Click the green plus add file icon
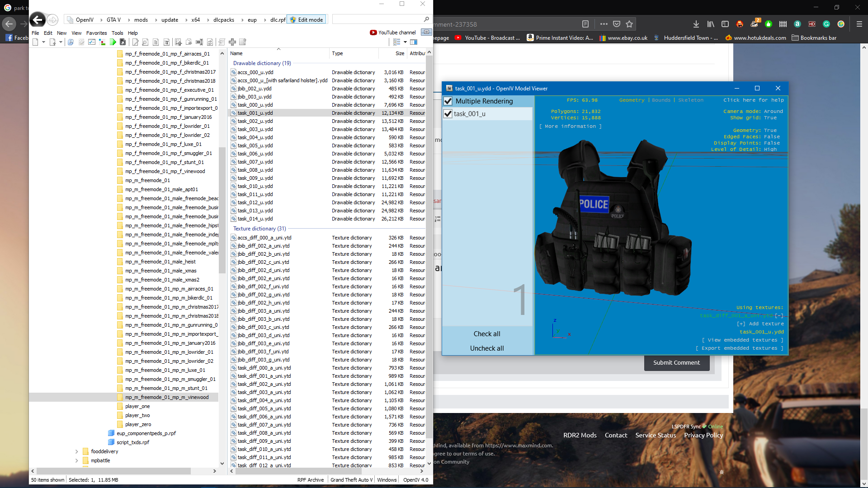Viewport: 868px width, 488px height. coord(232,42)
